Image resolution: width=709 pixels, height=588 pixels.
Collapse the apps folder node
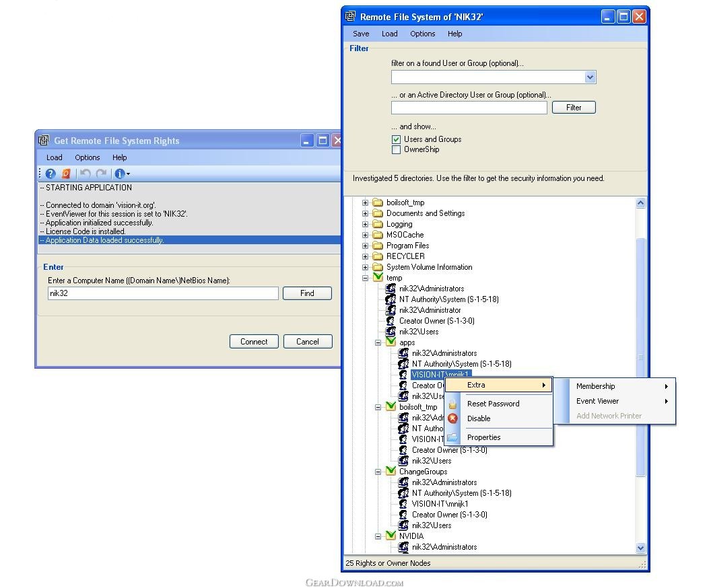coord(378,342)
